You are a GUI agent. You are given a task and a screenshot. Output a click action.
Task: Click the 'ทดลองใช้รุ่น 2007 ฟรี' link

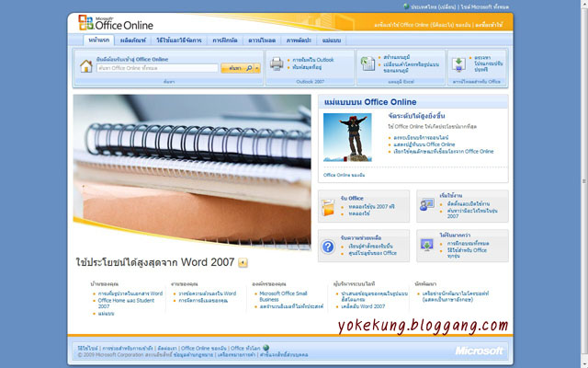coord(371,206)
